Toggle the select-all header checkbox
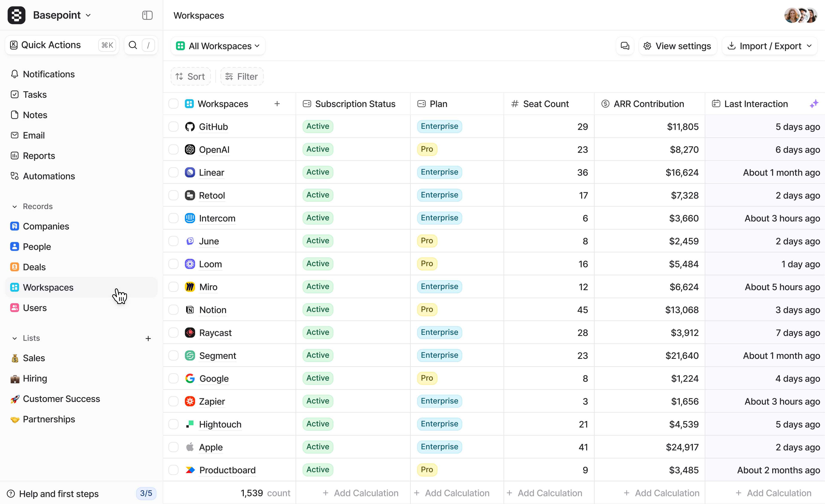 tap(173, 104)
